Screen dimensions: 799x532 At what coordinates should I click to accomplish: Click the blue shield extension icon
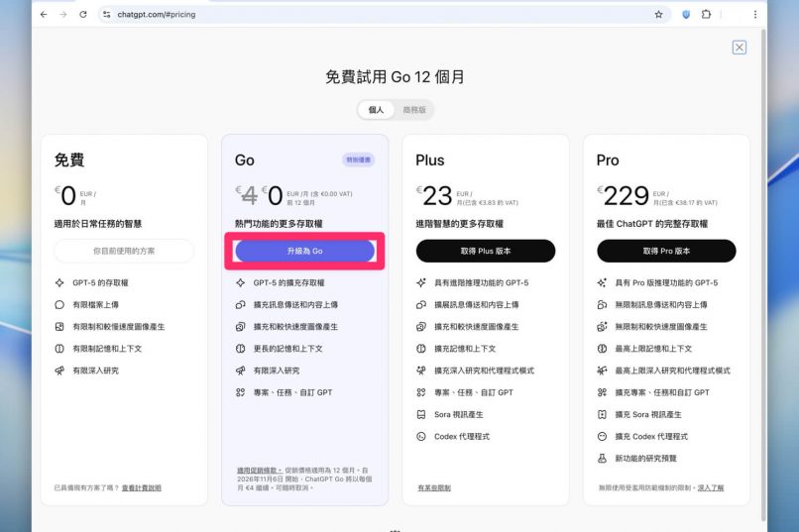tap(685, 15)
